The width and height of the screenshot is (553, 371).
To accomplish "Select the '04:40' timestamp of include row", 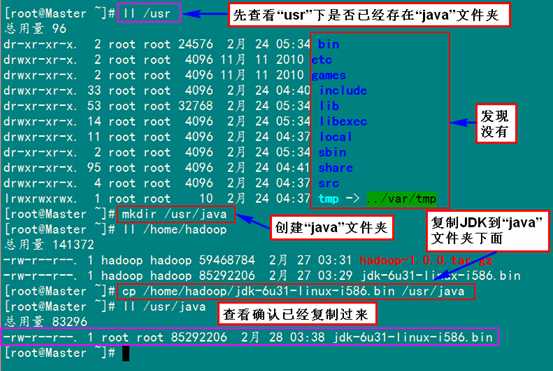I will coord(293,91).
